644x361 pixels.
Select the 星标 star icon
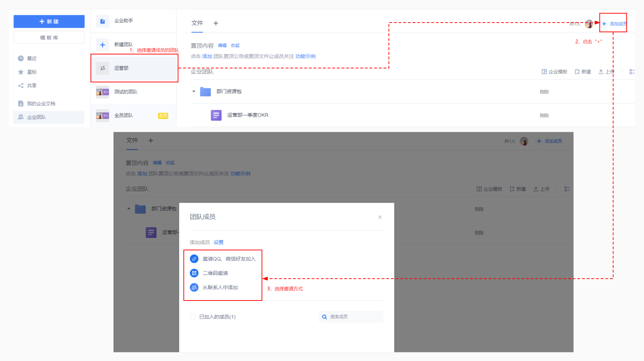coord(21,72)
